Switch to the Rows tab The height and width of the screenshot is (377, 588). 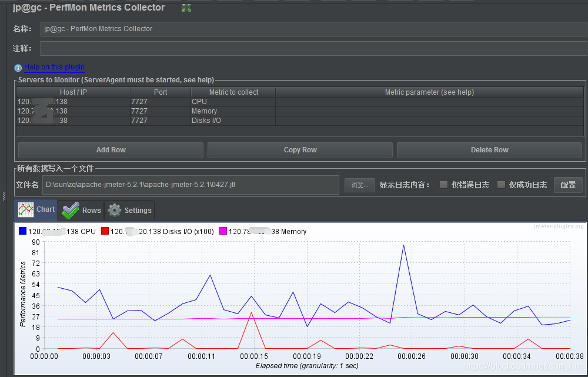click(x=81, y=211)
